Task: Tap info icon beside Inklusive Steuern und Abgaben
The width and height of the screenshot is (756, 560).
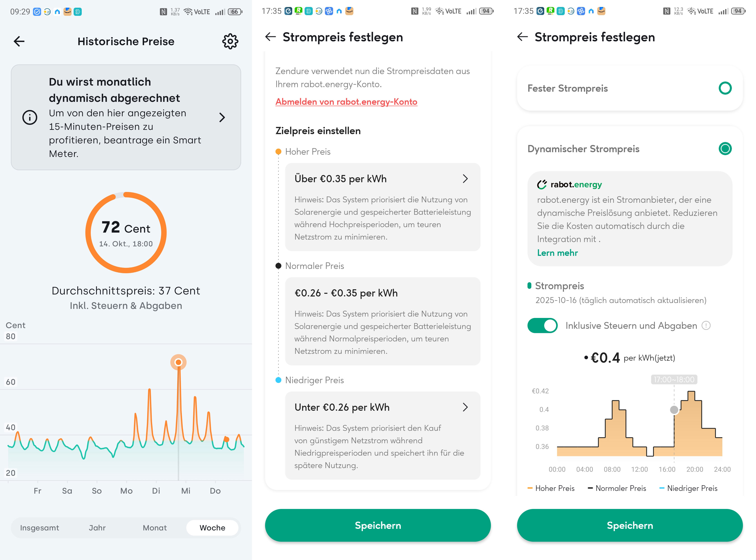Action: click(x=706, y=325)
